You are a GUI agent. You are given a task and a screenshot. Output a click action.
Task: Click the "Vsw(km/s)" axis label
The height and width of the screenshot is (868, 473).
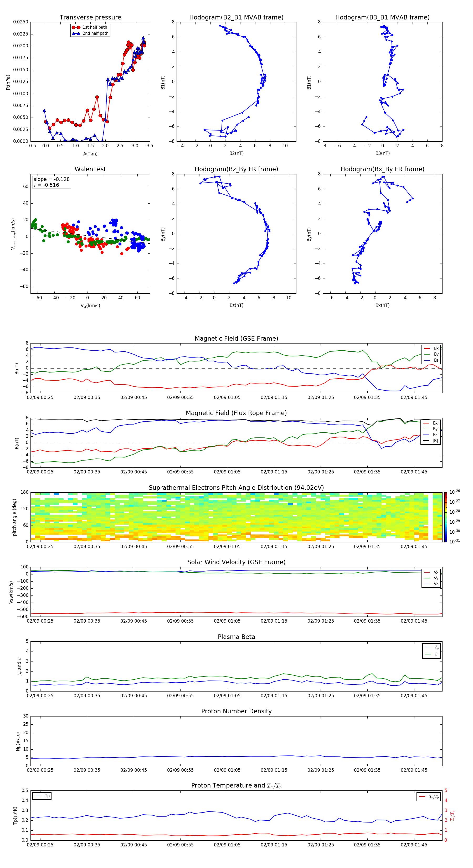click(11, 592)
